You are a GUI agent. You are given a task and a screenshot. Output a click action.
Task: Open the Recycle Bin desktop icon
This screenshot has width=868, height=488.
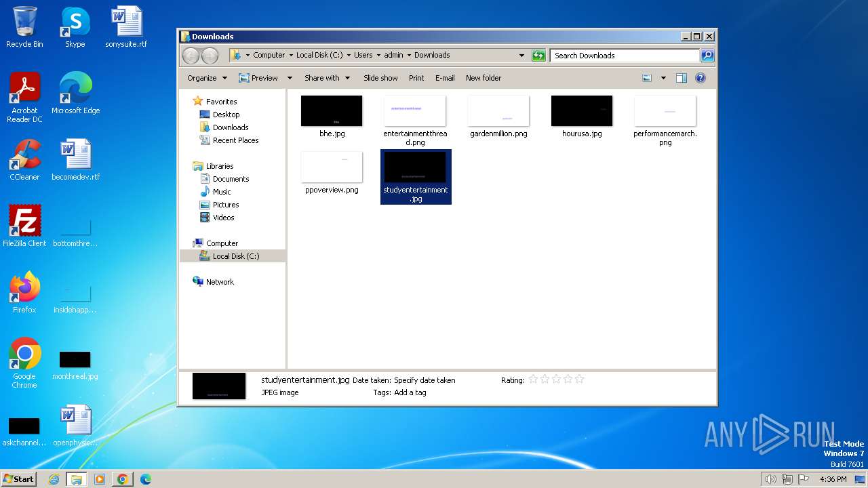click(x=24, y=27)
